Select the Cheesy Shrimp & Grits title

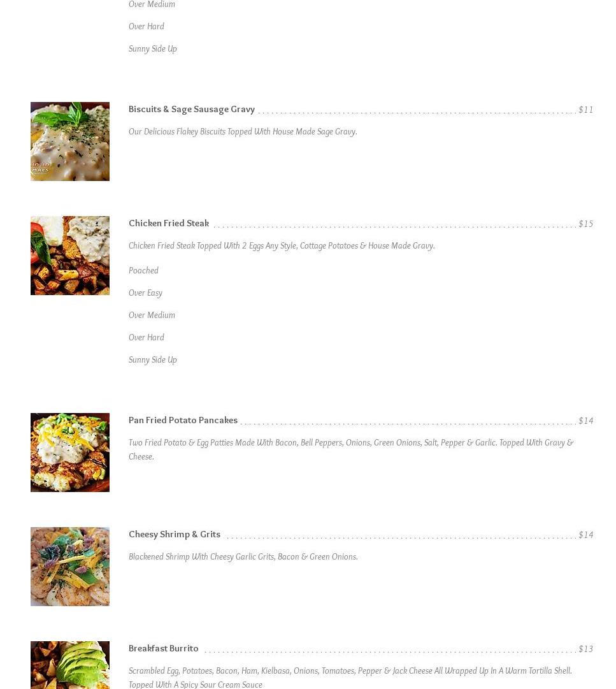tap(175, 534)
